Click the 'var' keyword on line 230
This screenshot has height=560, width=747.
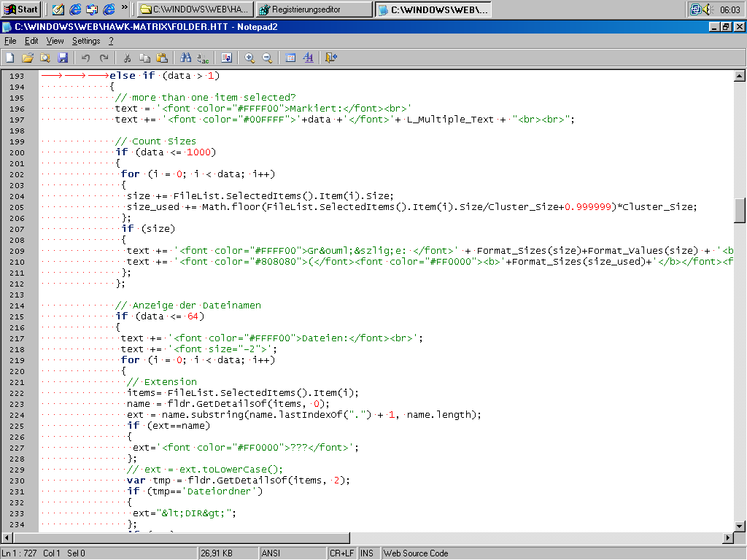(x=136, y=481)
